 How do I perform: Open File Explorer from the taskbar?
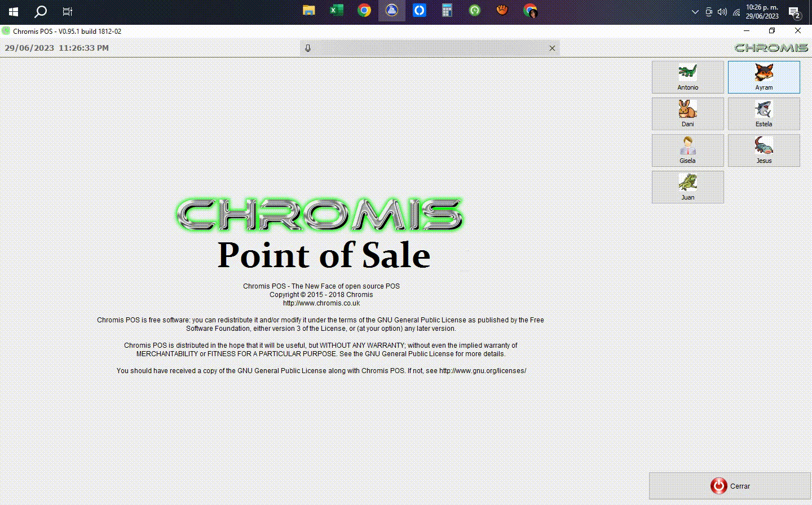tap(308, 11)
